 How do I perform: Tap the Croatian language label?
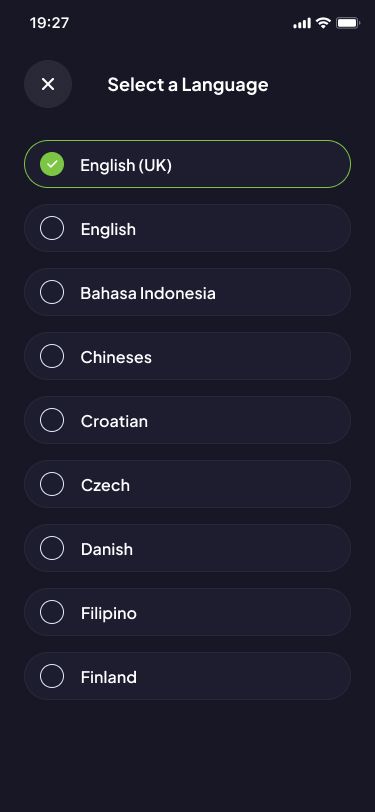(114, 421)
